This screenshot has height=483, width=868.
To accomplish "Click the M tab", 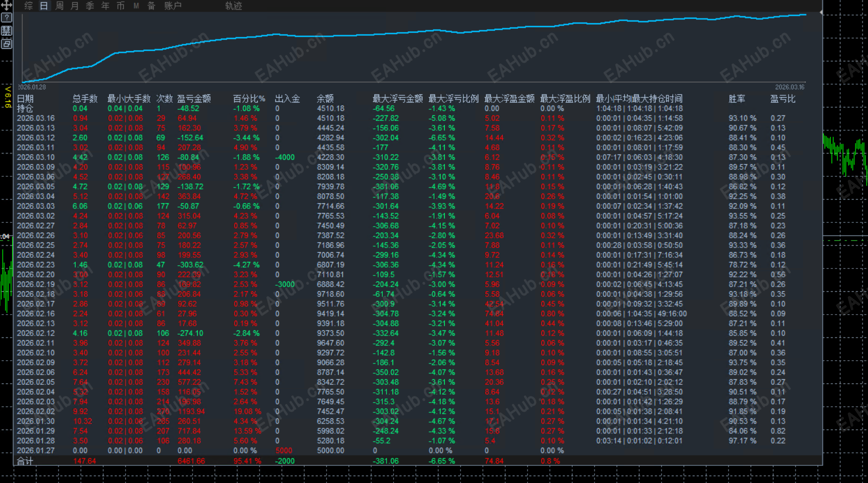I will tap(136, 6).
